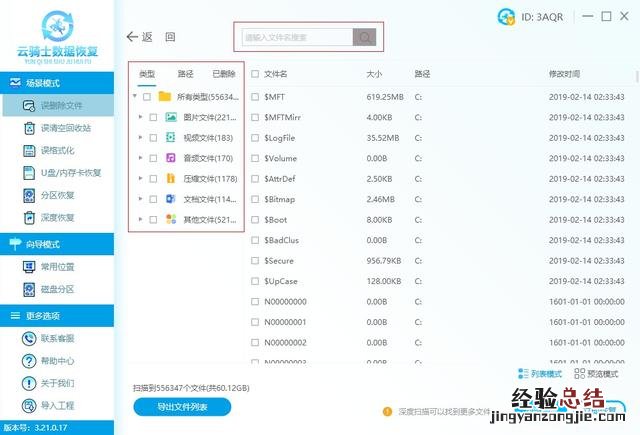Click the 导出文件列表 button
This screenshot has width=640, height=435.
pyautogui.click(x=182, y=407)
